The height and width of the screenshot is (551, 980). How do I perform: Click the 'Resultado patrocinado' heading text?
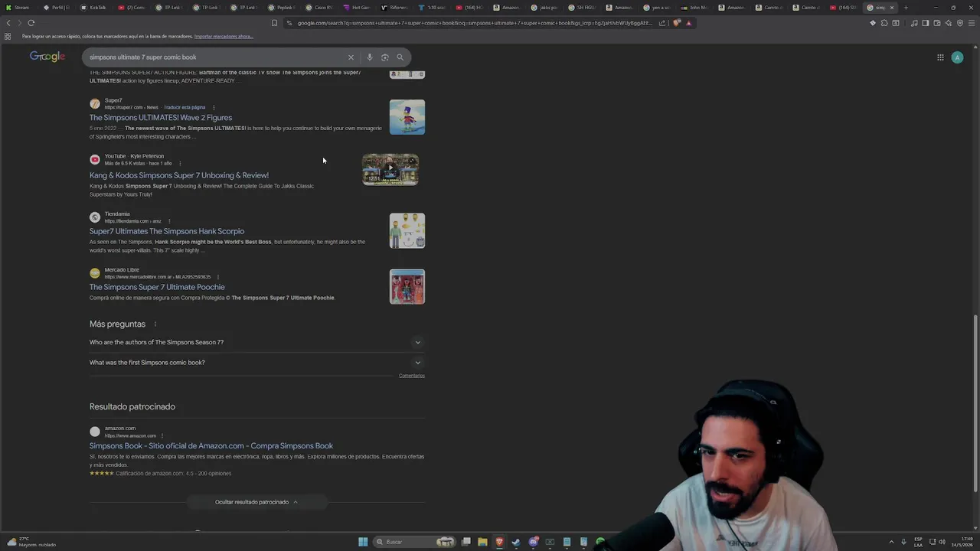132,407
